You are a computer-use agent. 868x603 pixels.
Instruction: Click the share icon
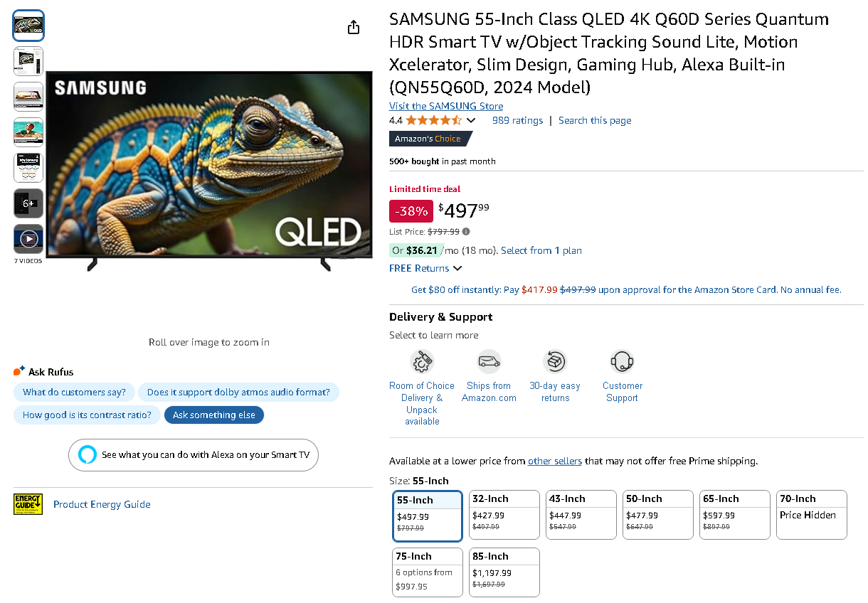click(354, 26)
